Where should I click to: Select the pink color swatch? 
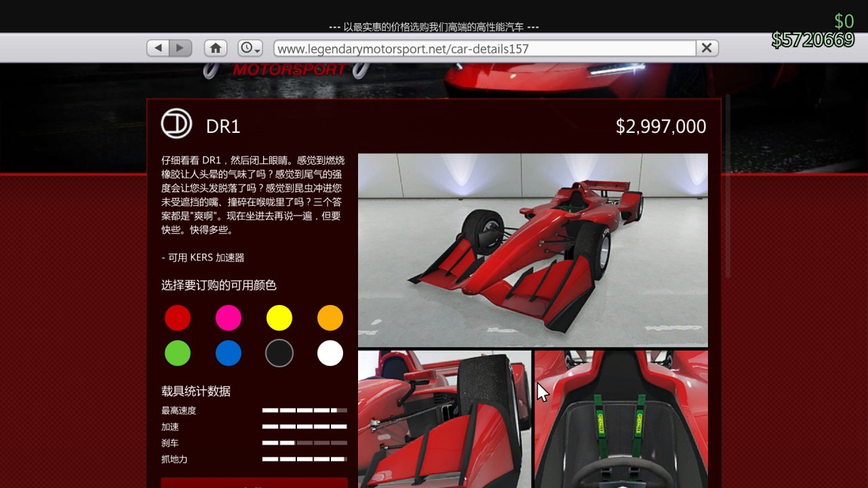pos(229,318)
